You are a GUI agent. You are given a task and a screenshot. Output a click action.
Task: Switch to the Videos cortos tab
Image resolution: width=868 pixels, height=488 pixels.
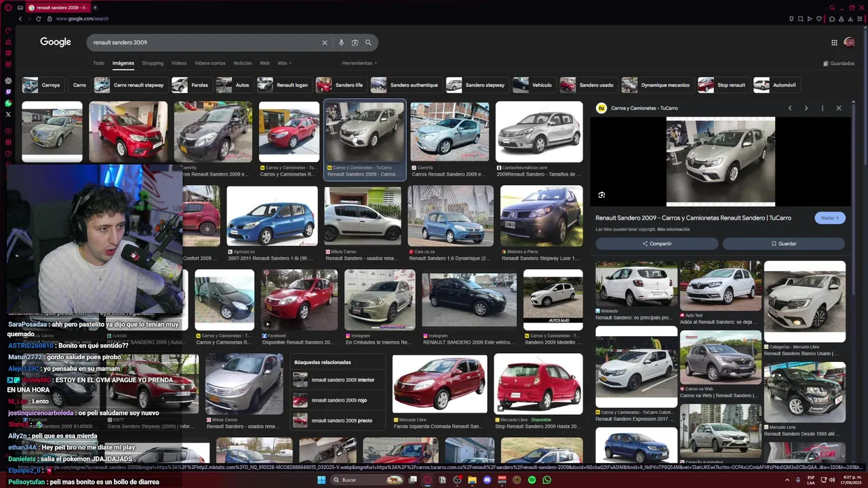coord(210,63)
